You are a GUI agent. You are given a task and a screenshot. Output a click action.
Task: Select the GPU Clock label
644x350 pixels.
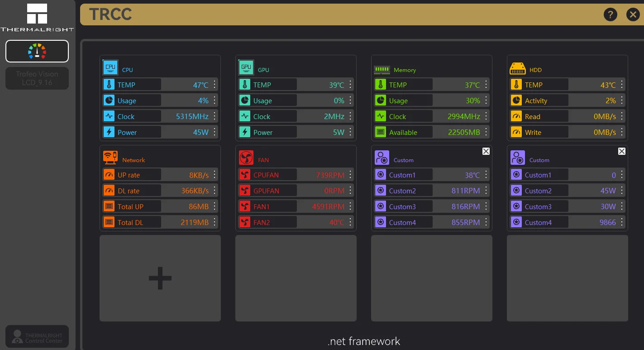click(262, 116)
